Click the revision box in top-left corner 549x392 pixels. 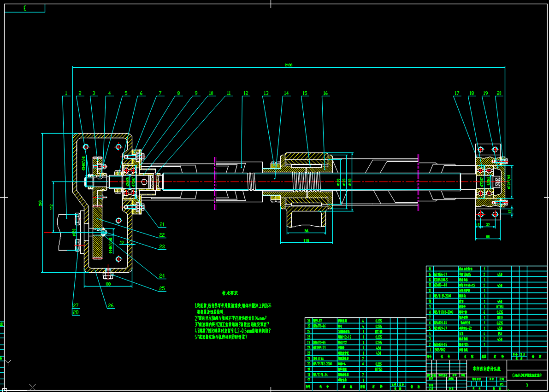pos(25,8)
